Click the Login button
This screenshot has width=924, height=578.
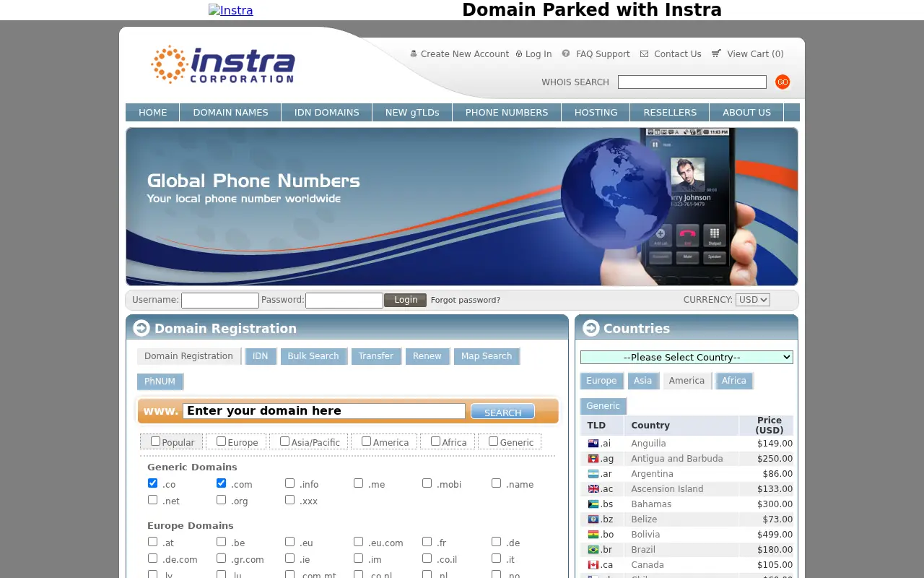pos(406,300)
